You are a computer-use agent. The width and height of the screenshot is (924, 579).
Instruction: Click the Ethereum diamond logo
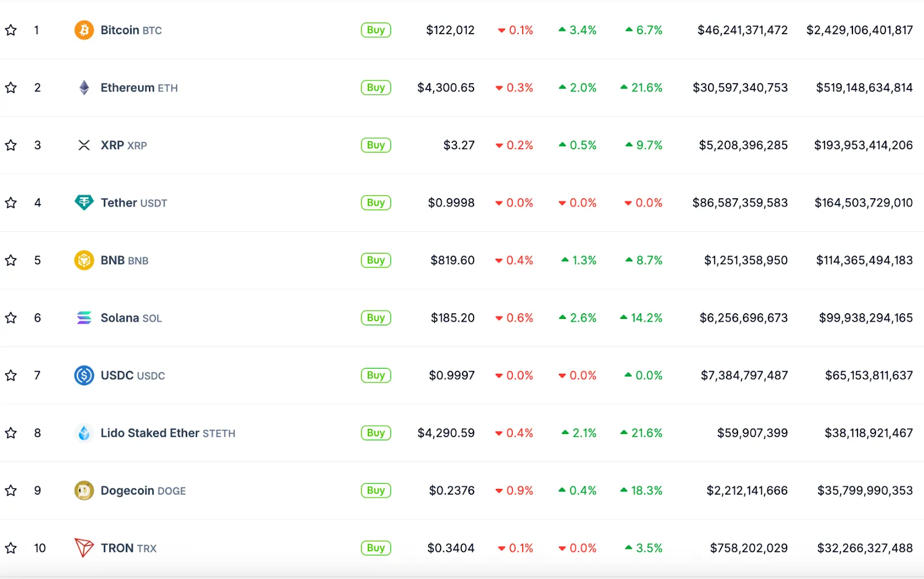84,87
